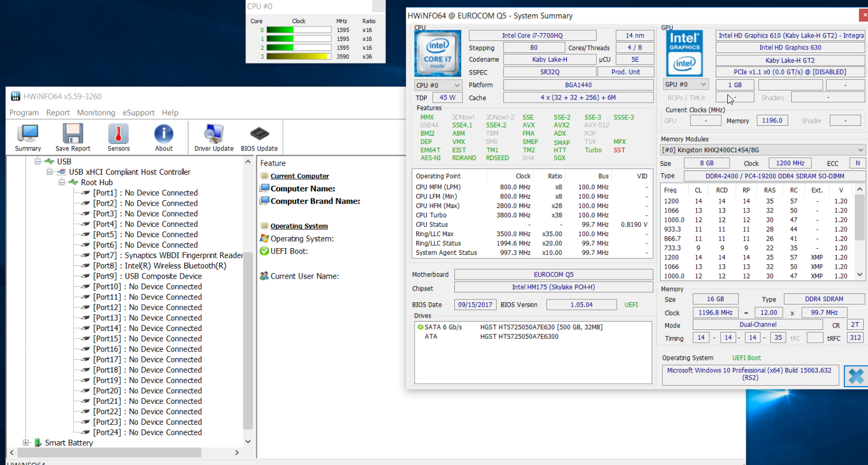Select Port24 No Device Connected row
Screen dimensions: 868x465
(x=147, y=432)
